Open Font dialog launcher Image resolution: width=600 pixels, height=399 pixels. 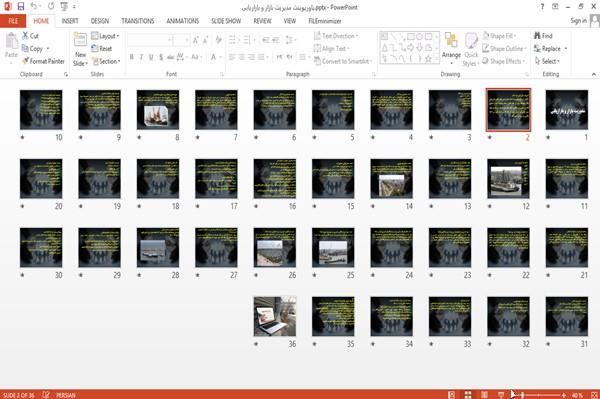222,75
